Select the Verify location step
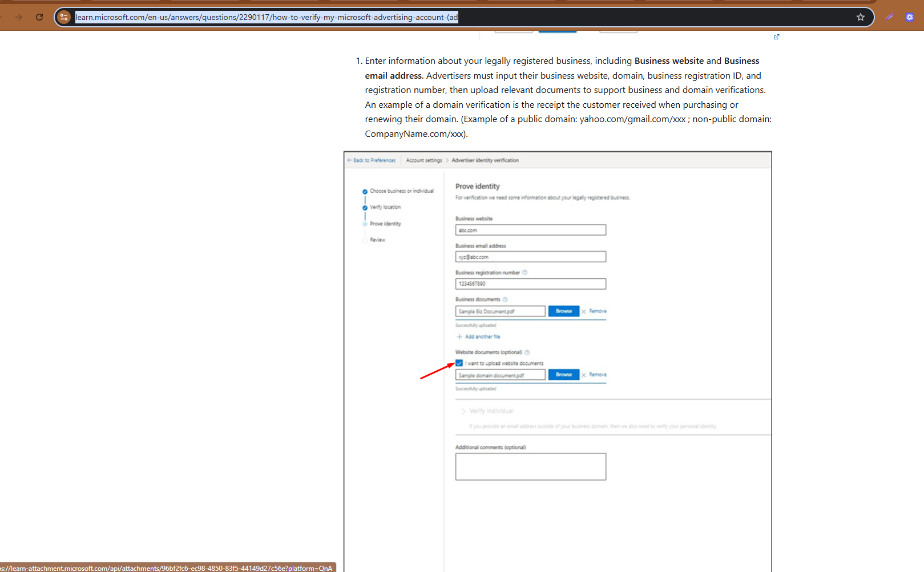This screenshot has height=572, width=924. (385, 207)
